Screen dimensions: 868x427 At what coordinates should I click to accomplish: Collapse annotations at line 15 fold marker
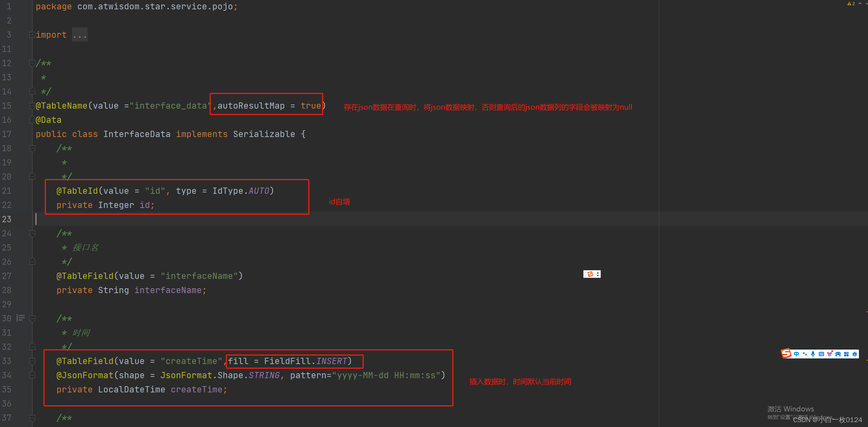[32, 106]
